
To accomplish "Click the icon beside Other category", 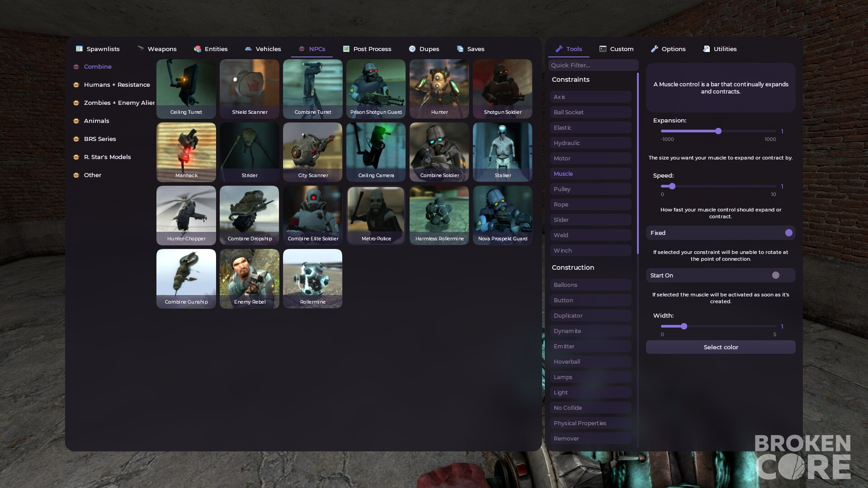I will click(76, 175).
